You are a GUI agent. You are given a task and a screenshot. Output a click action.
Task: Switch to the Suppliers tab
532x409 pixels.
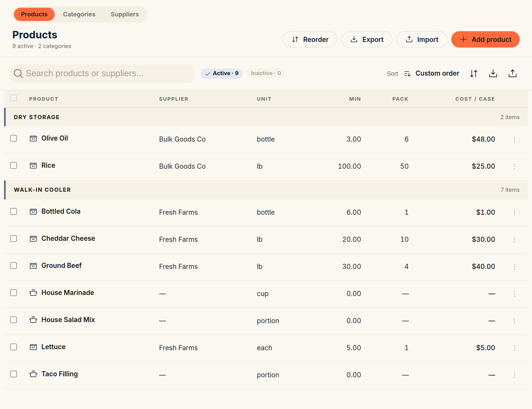pos(125,14)
